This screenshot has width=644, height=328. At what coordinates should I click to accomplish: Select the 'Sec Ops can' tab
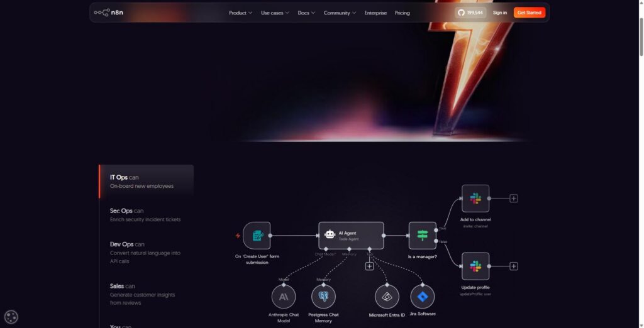pyautogui.click(x=147, y=215)
